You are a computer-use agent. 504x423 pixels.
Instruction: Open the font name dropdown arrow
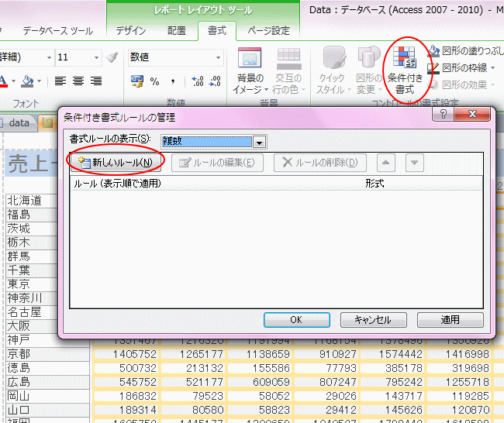(49, 57)
